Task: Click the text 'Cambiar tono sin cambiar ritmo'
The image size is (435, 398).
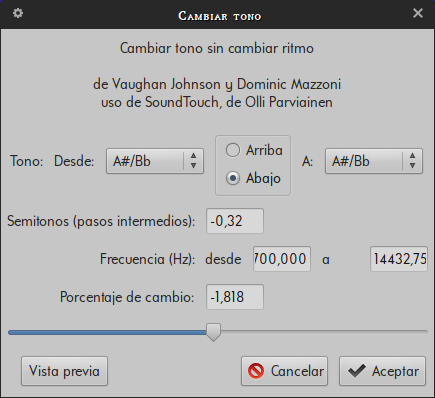Action: [x=217, y=48]
